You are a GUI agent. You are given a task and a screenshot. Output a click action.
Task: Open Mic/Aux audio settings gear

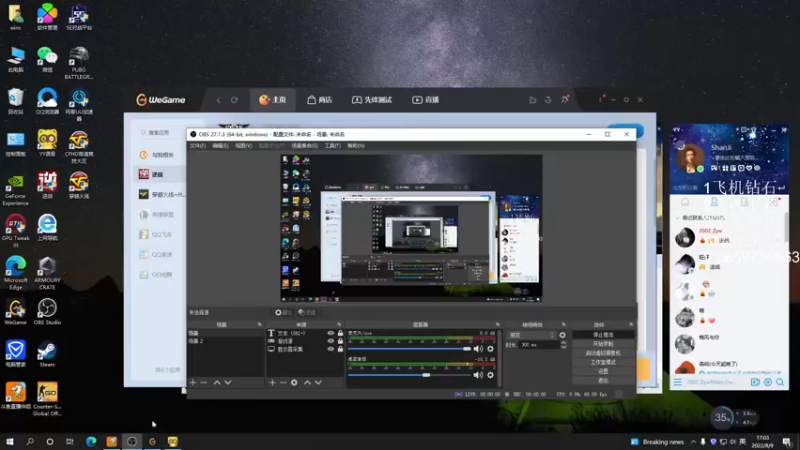(490, 349)
